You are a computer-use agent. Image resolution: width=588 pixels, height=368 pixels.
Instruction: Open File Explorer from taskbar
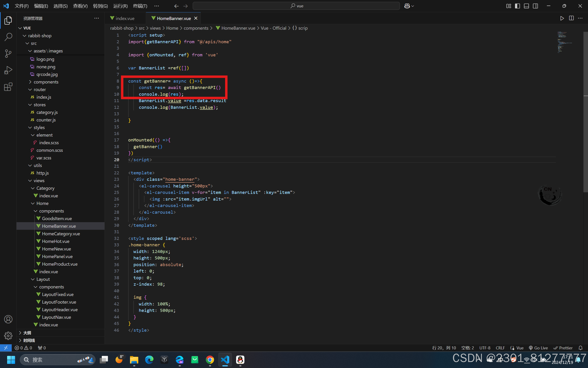coord(134,359)
